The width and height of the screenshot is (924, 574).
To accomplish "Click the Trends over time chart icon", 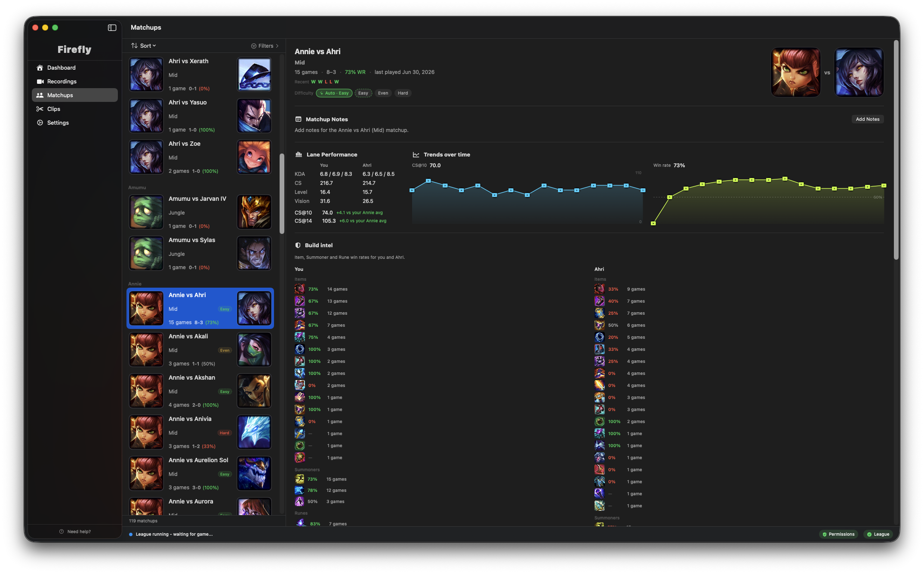I will pos(416,155).
